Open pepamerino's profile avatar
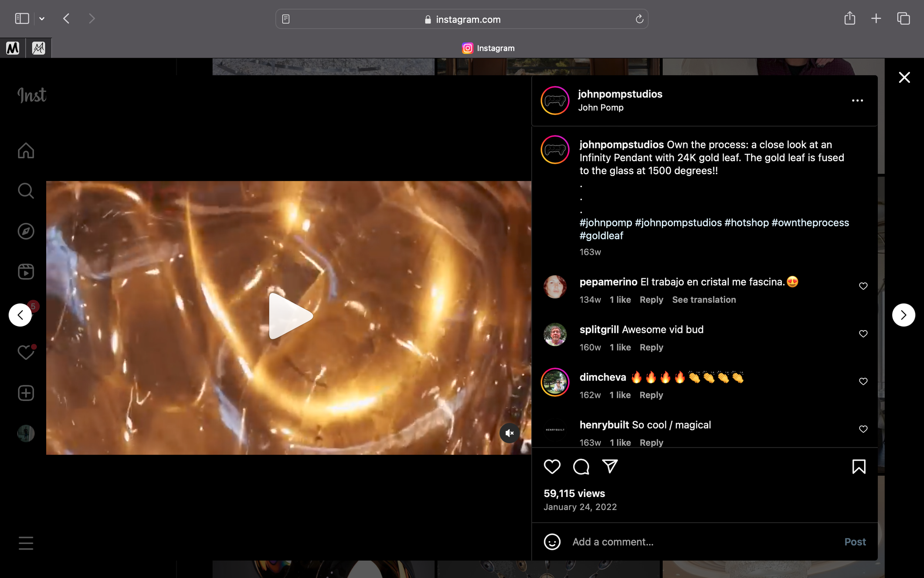 pyautogui.click(x=555, y=287)
